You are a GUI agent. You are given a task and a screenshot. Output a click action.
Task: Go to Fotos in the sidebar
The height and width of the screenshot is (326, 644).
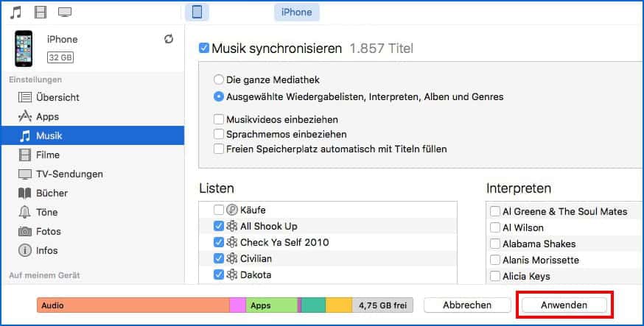coord(49,231)
